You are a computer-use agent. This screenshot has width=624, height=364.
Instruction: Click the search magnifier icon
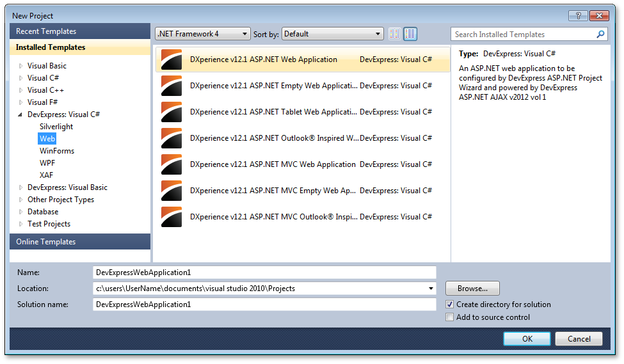[600, 34]
